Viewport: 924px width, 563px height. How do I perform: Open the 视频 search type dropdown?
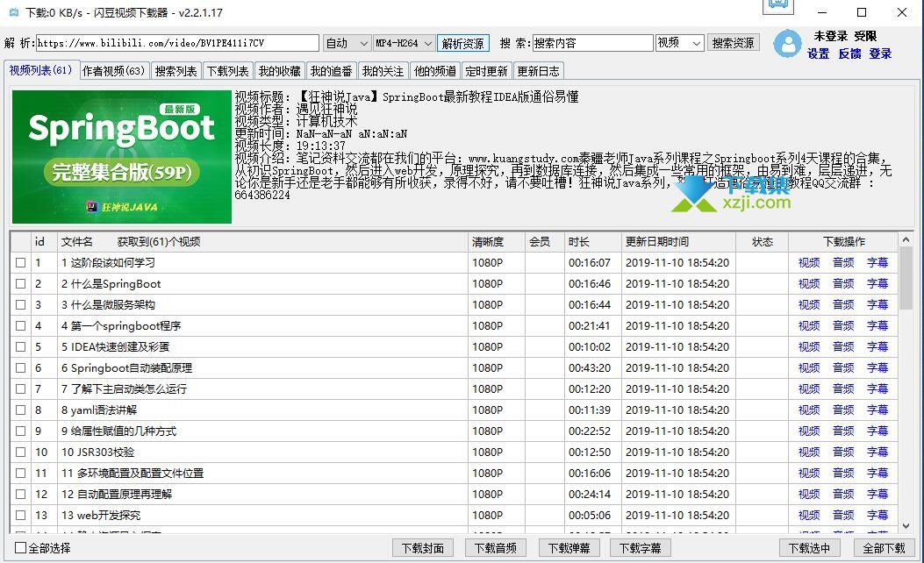pyautogui.click(x=679, y=43)
